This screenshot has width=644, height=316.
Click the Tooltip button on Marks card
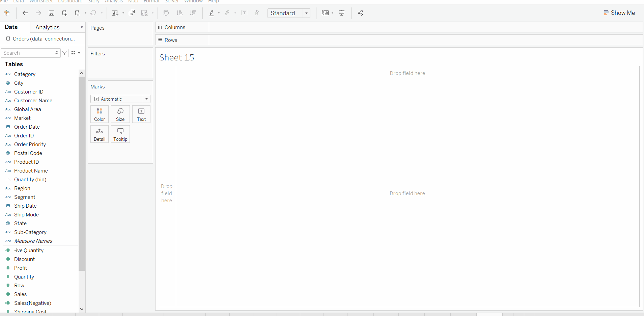click(120, 134)
